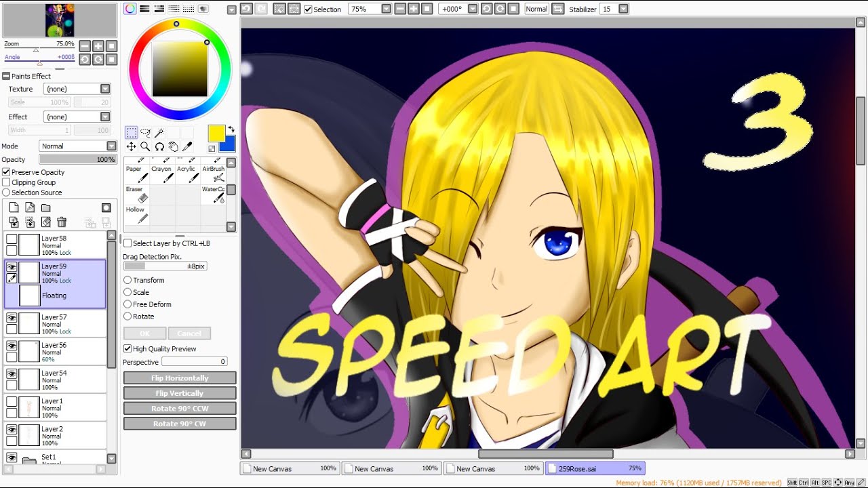Click the navigator reset angle button
868x488 pixels.
tap(112, 60)
